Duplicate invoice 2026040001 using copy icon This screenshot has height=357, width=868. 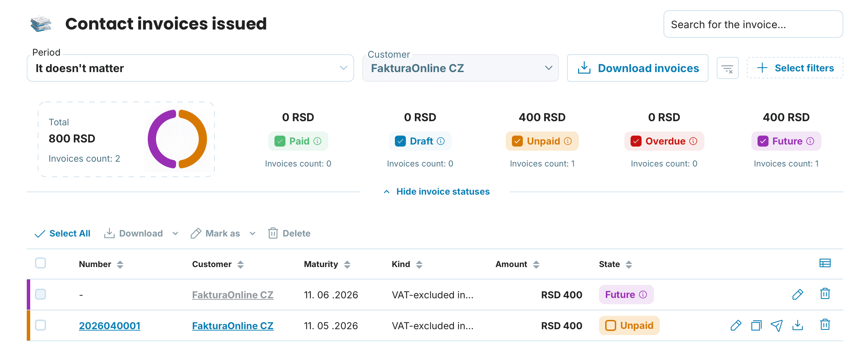756,325
